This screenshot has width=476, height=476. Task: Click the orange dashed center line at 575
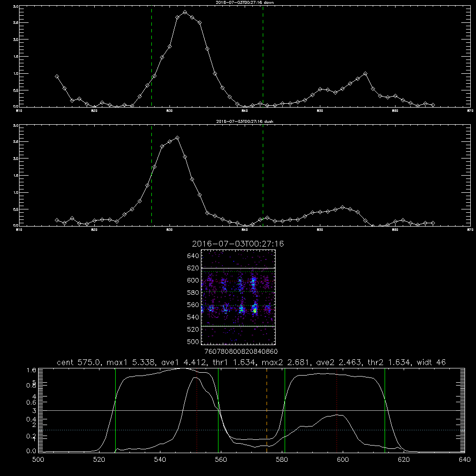point(267,410)
